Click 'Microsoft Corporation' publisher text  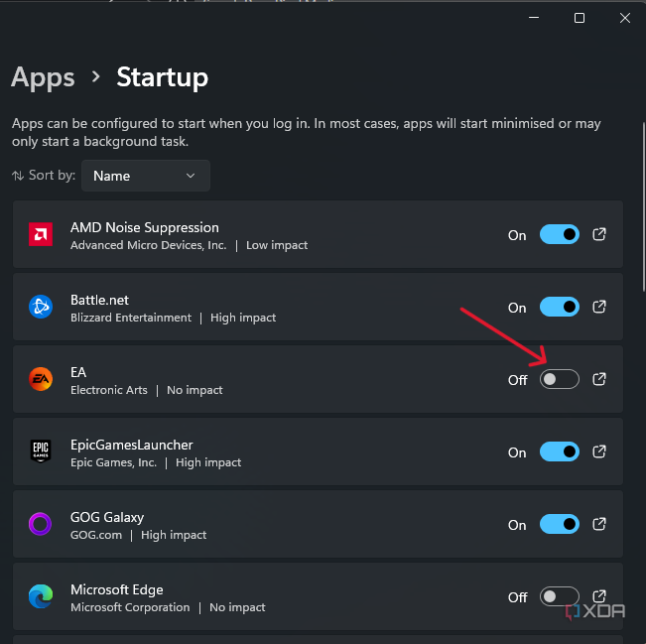(130, 607)
